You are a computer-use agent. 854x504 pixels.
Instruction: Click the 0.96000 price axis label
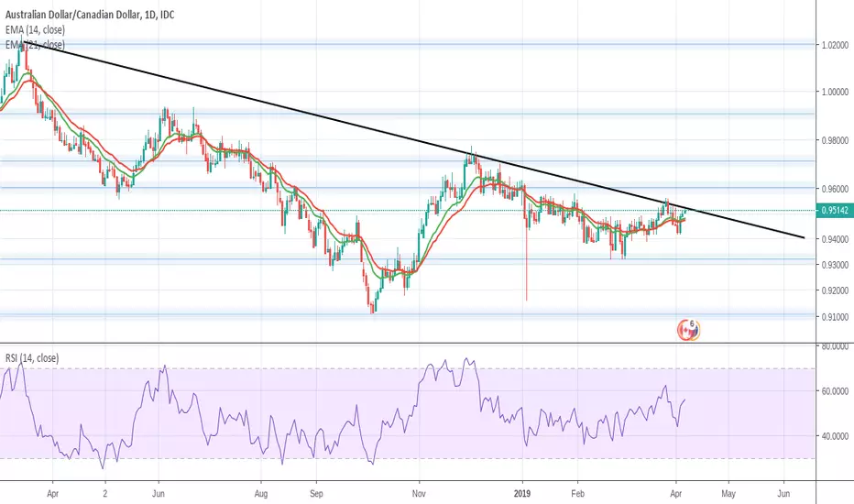click(x=835, y=189)
